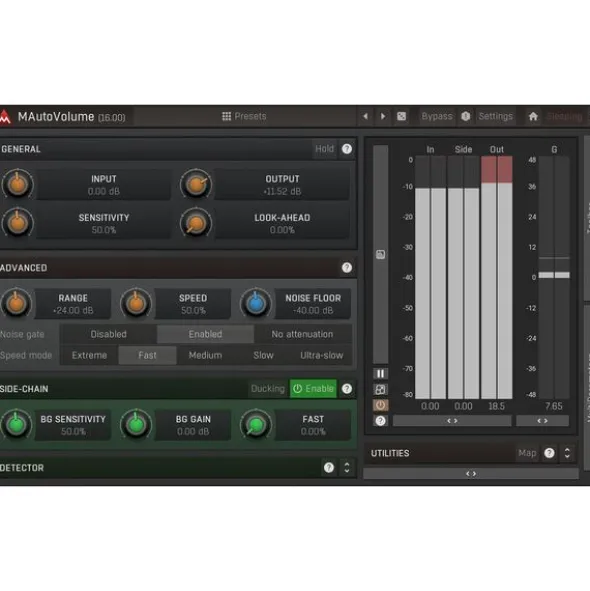Image resolution: width=590 pixels, height=591 pixels.
Task: Toggle the green Side-chain Enable button
Action: click(x=313, y=389)
